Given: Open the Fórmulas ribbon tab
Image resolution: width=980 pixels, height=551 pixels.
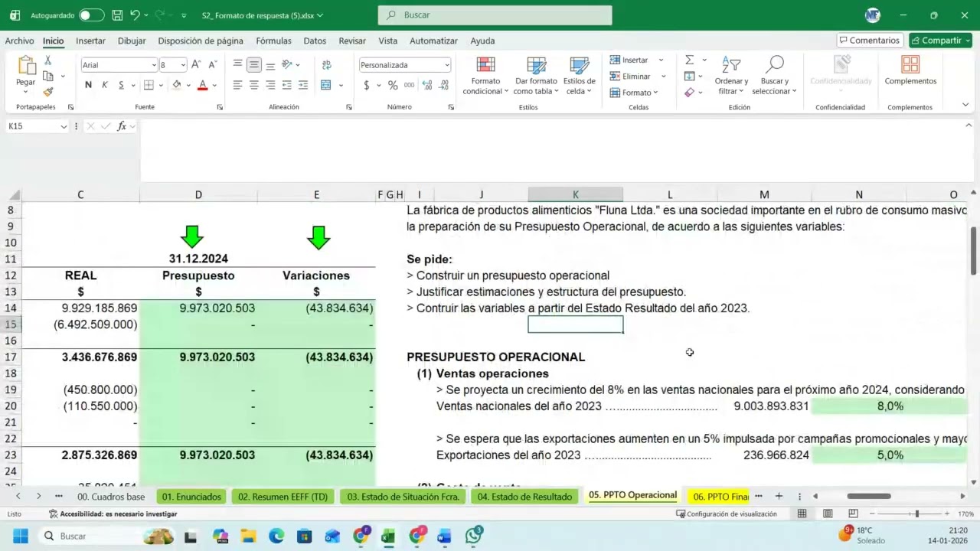Looking at the screenshot, I should click(273, 41).
